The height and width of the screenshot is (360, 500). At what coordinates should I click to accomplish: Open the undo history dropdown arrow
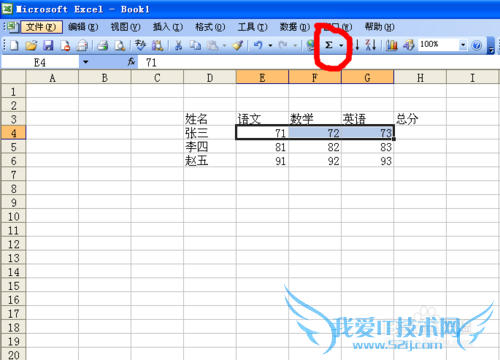point(270,45)
